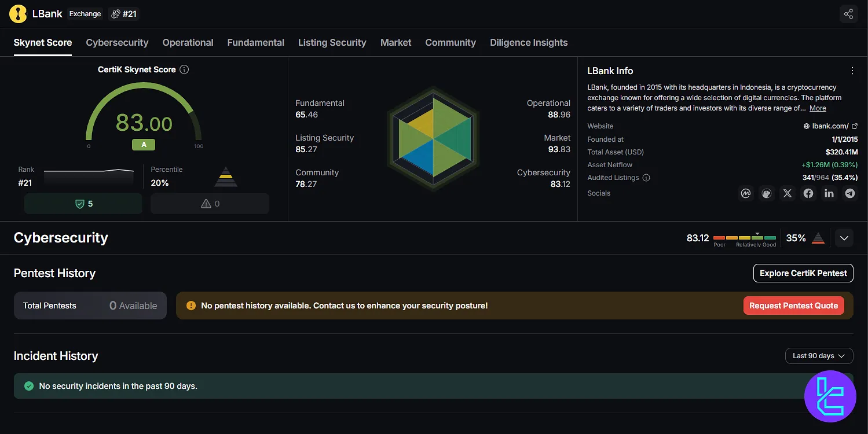Click the globe icon beside lbank.com/
The height and width of the screenshot is (434, 868).
[x=807, y=126]
